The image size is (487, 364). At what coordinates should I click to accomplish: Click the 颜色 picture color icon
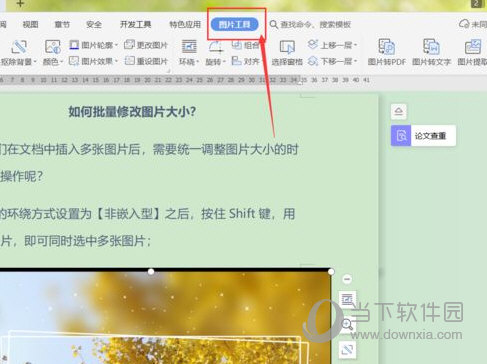coord(53,47)
